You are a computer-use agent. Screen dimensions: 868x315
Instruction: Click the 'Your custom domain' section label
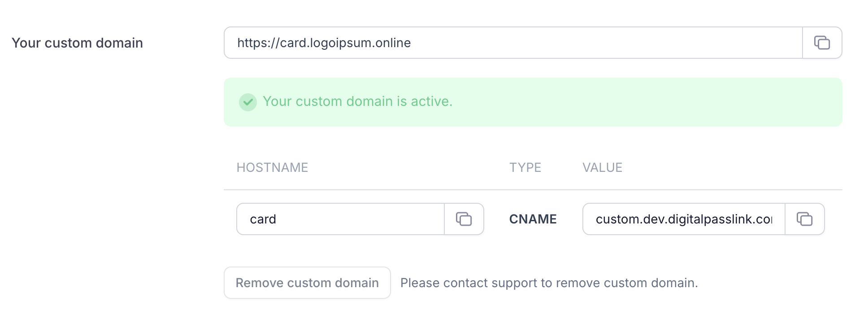click(77, 43)
